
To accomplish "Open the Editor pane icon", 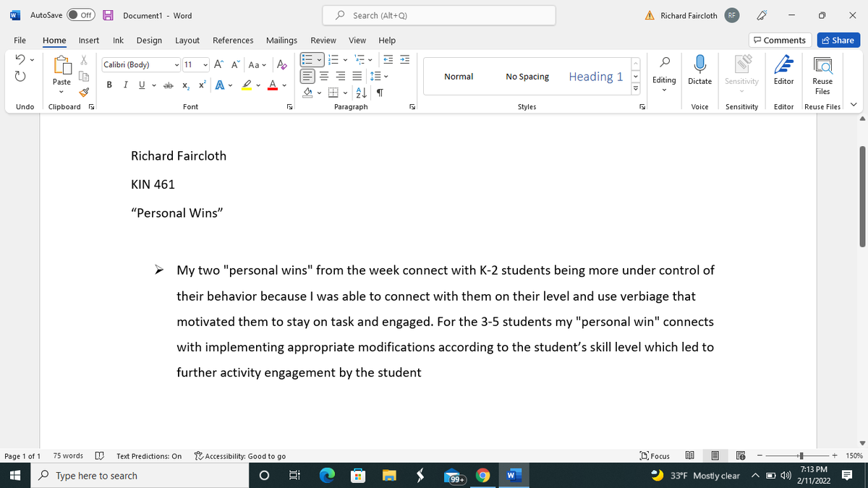I will 784,64.
